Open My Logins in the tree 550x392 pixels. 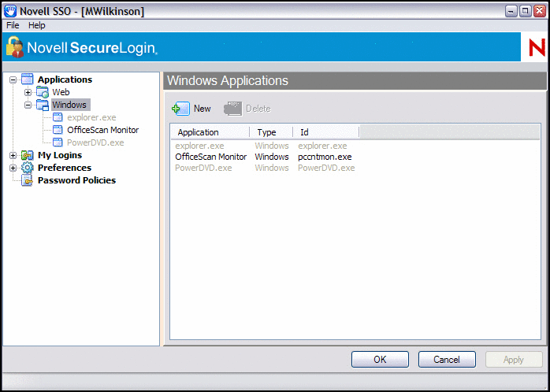pyautogui.click(x=60, y=155)
